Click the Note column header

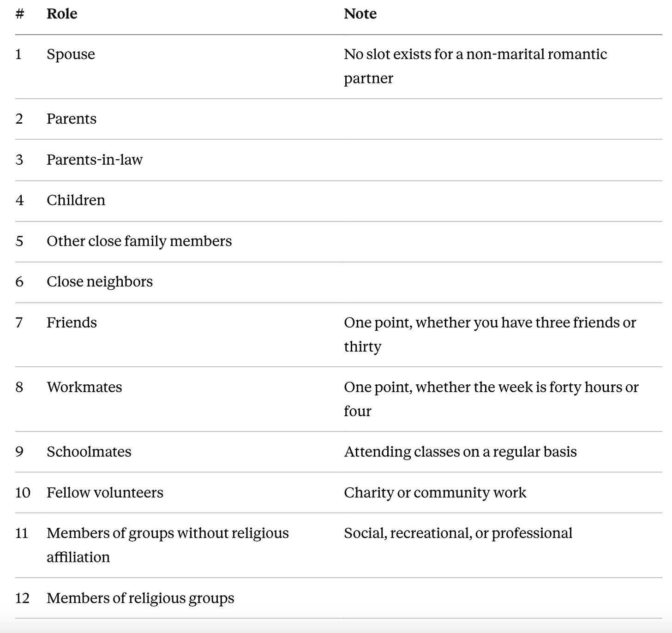pos(360,14)
